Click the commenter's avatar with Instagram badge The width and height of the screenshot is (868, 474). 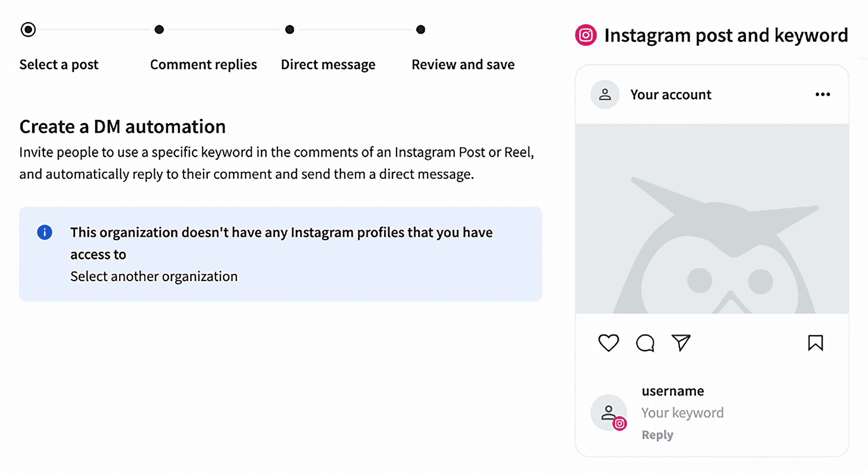click(609, 413)
